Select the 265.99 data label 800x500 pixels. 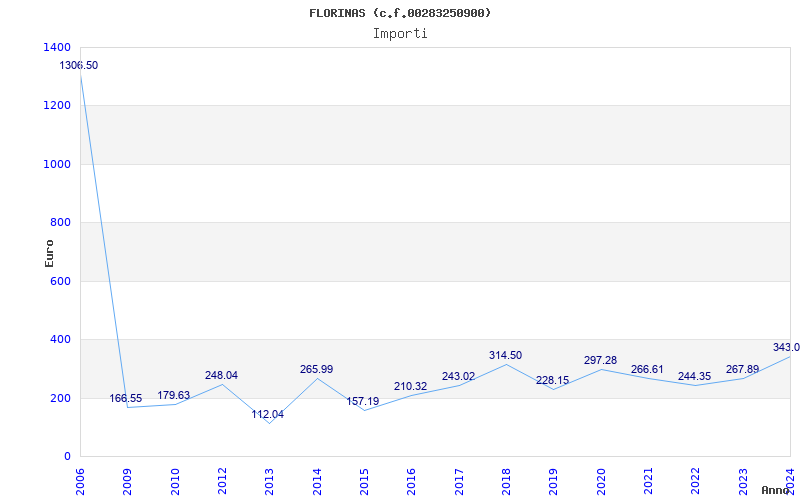(316, 369)
